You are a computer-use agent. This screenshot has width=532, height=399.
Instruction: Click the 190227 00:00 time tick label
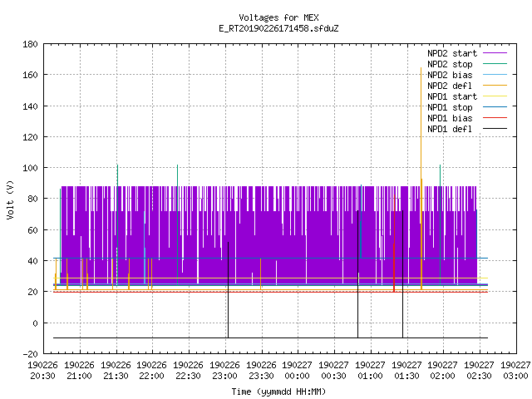(x=298, y=371)
